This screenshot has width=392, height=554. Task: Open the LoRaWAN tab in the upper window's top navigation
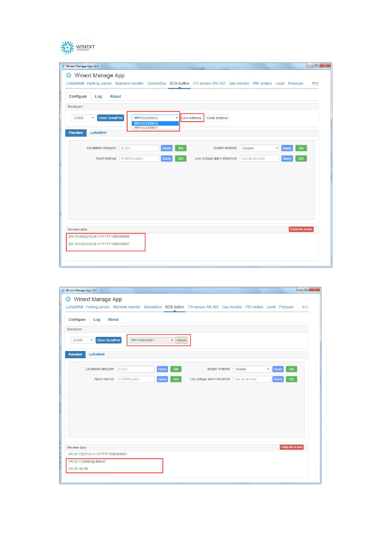pos(75,84)
